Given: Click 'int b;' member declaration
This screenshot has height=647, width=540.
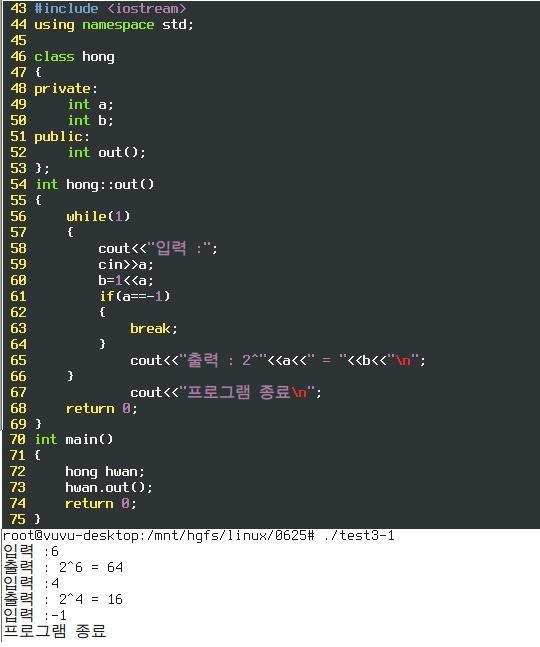Looking at the screenshot, I should click(x=90, y=120).
